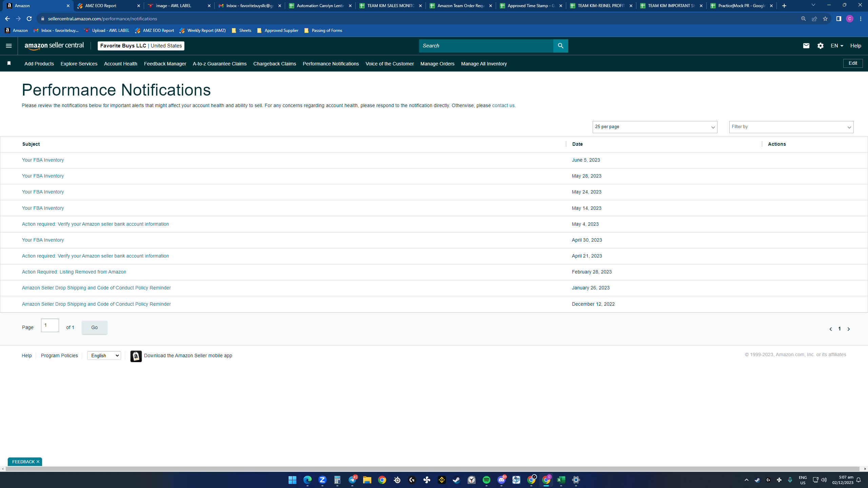Open the browser zoom magnifier icon
Viewport: 868px width, 488px height.
point(803,19)
